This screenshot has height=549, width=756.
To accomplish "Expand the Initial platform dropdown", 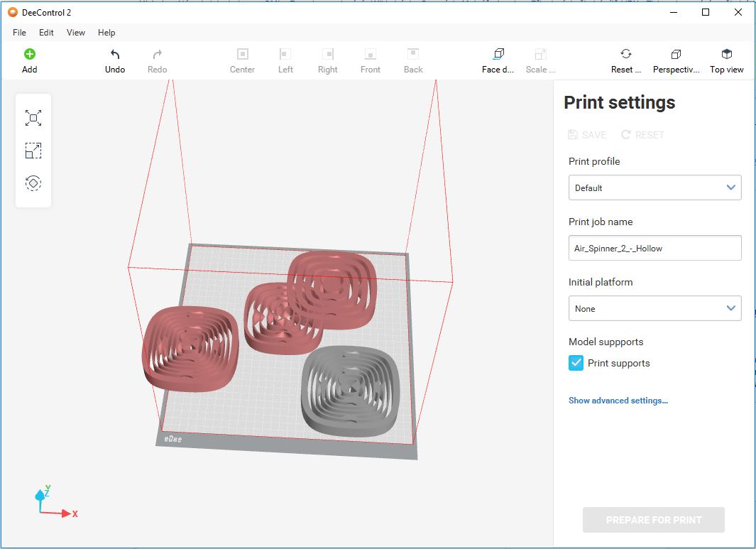I will (x=654, y=308).
